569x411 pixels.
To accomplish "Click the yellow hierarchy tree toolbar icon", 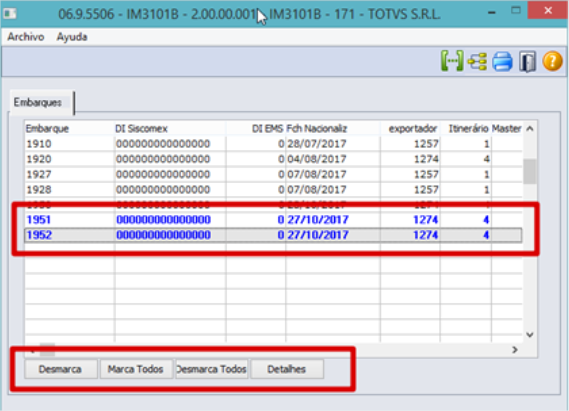I will click(x=477, y=61).
